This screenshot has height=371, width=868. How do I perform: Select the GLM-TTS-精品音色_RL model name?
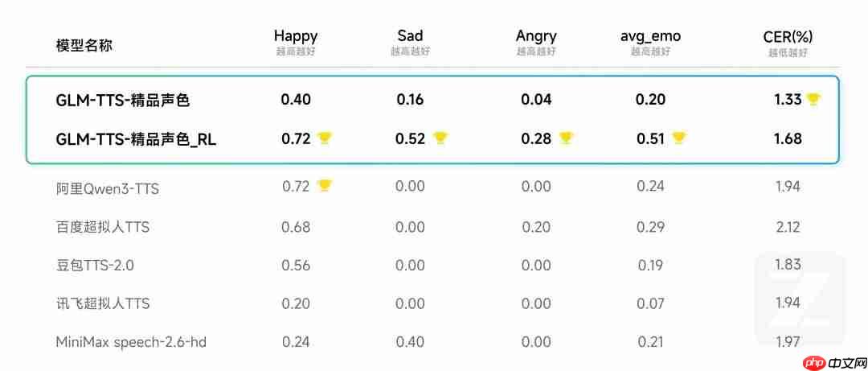136,139
